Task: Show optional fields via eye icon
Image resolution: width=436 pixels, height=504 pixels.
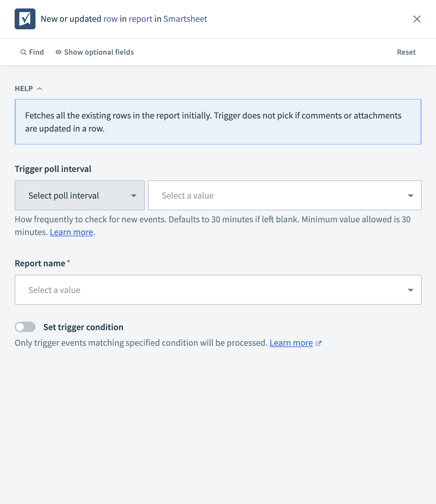Action: tap(59, 52)
